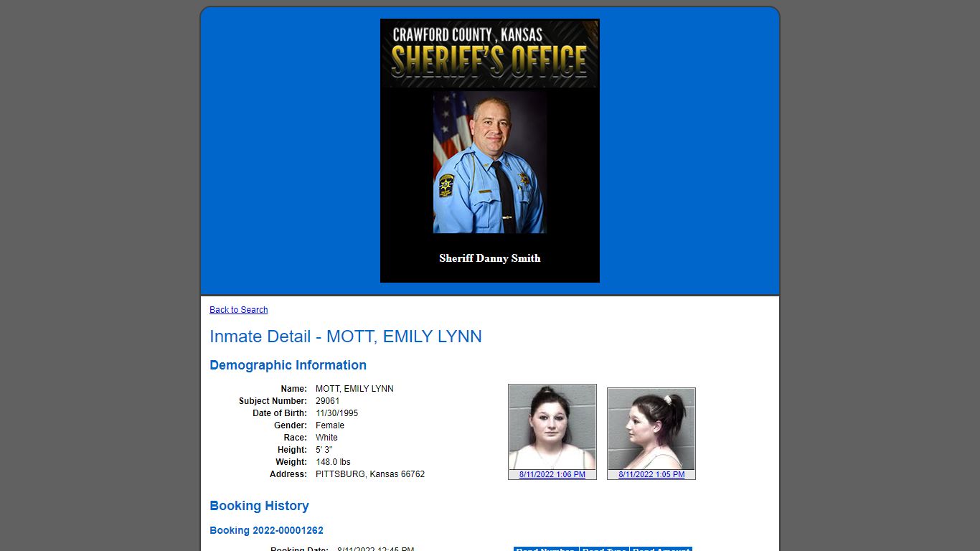
Task: Open the 8/11/2022 1:06 PM photo link
Action: tap(552, 475)
